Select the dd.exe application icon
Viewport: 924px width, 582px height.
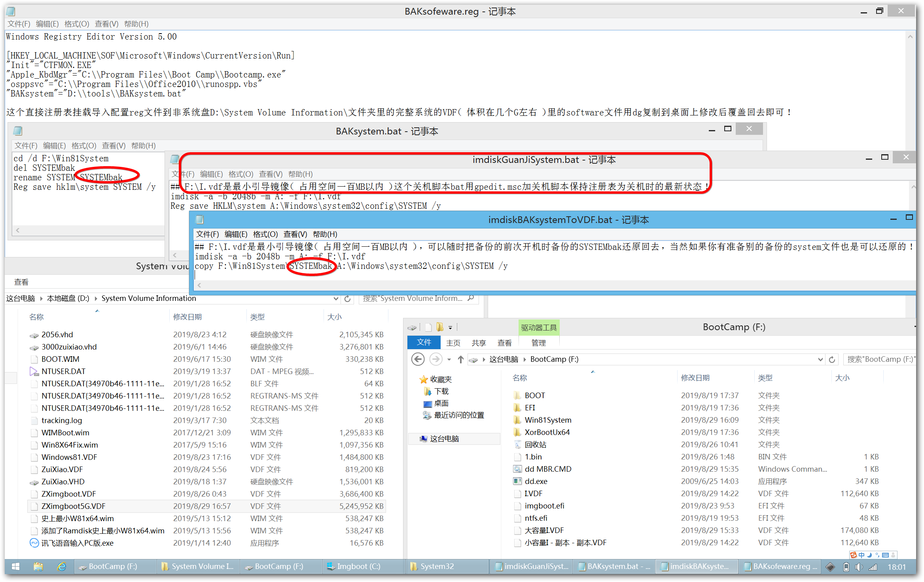point(517,481)
